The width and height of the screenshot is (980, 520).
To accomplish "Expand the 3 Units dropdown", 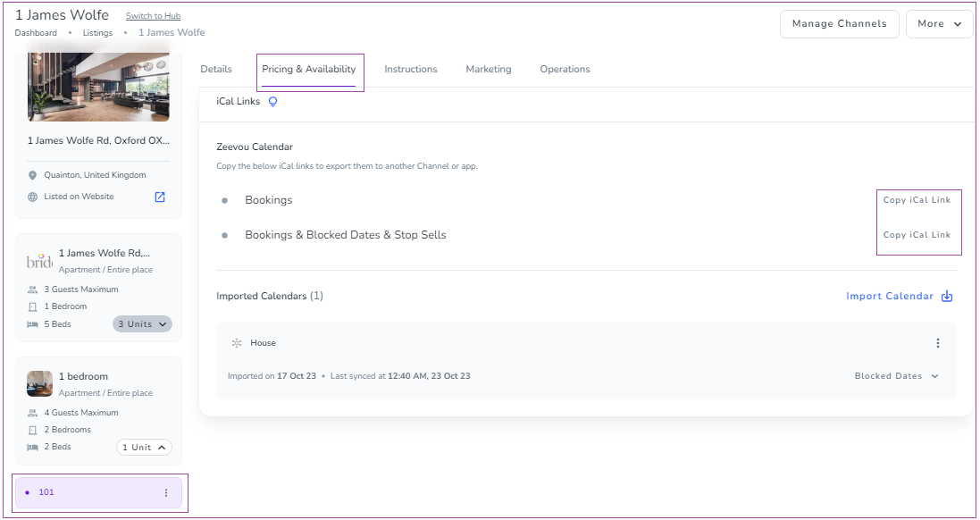I will (143, 323).
